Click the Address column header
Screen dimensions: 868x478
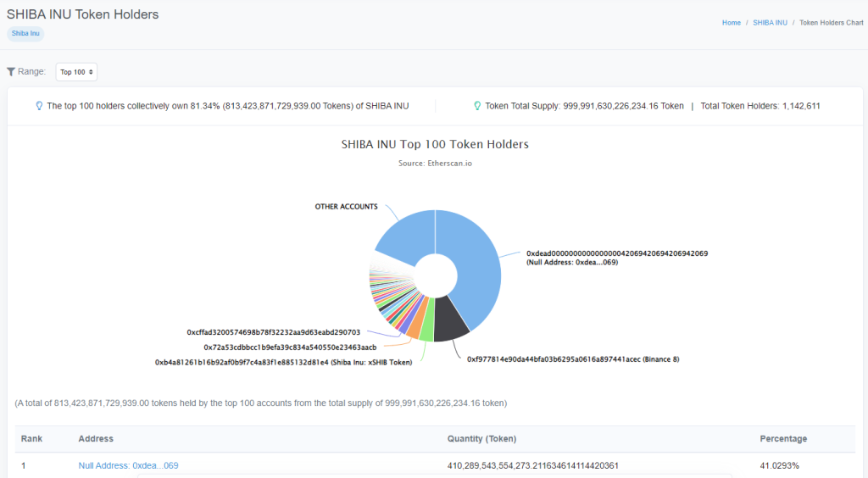click(96, 439)
